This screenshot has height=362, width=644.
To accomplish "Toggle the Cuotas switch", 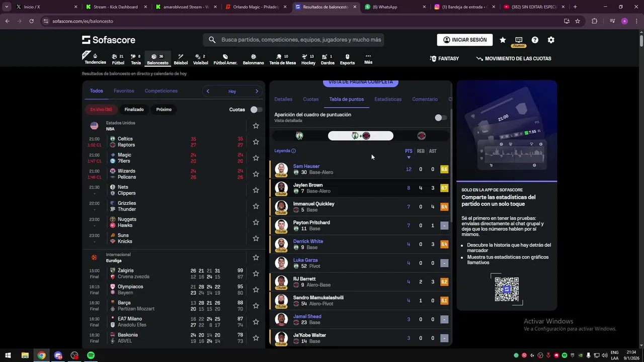I will point(256,110).
